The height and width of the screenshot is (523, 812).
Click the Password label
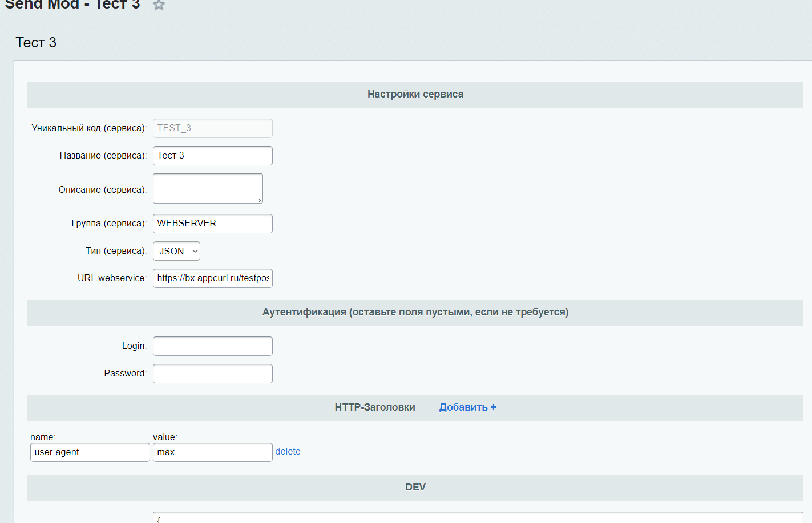coord(126,374)
